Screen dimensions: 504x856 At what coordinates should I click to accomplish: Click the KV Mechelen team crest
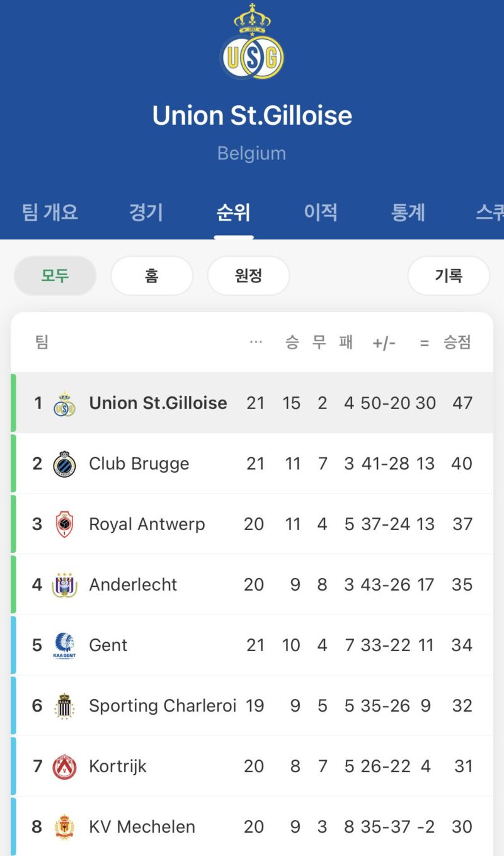64,827
